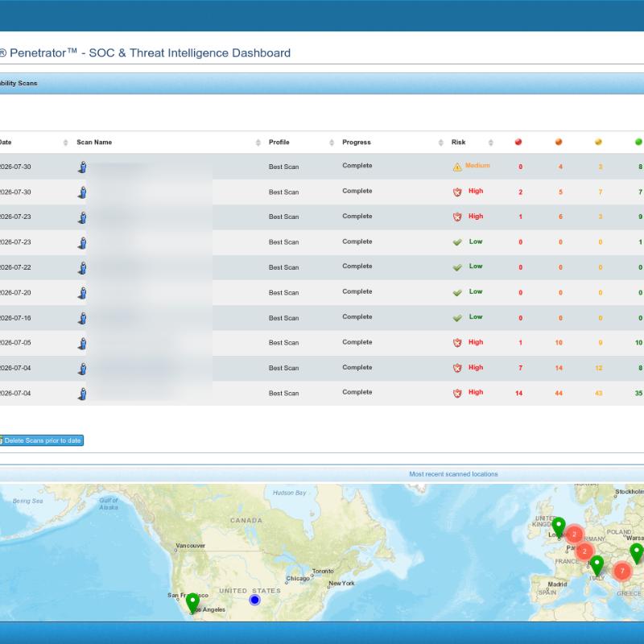Sort by the Scan Name column arrows

pyautogui.click(x=258, y=142)
